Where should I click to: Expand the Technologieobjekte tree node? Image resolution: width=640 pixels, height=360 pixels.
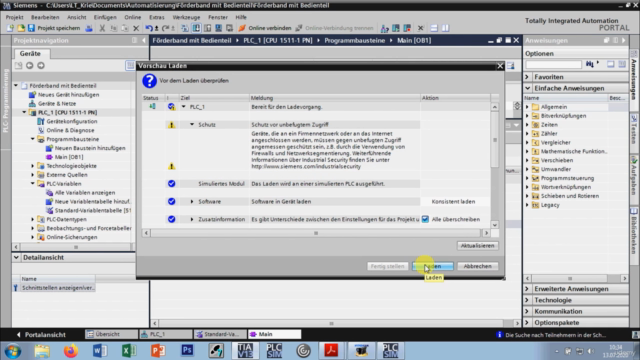point(33,166)
